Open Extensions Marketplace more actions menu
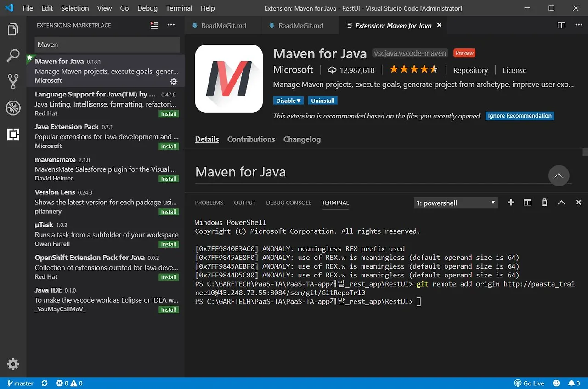The height and width of the screenshot is (389, 588). pyautogui.click(x=171, y=25)
